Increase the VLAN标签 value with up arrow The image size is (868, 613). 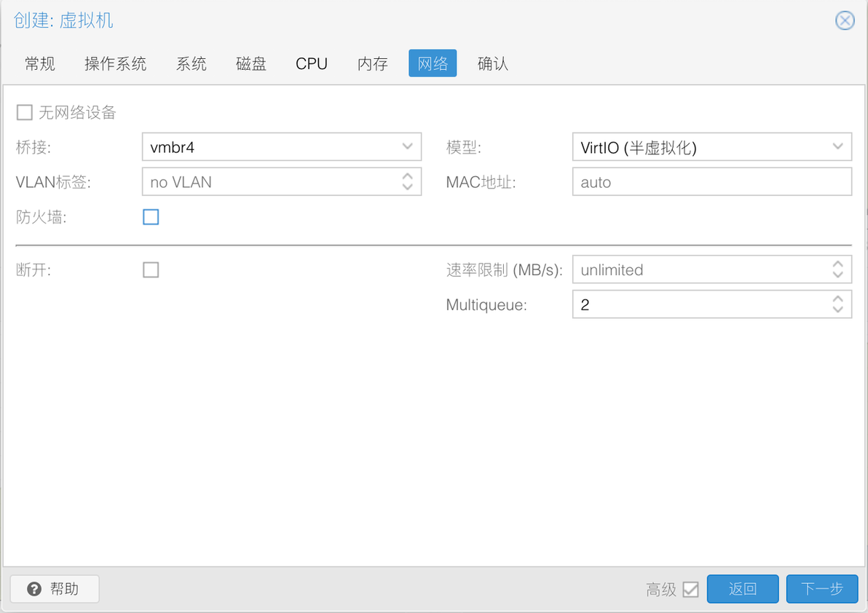[x=408, y=176]
